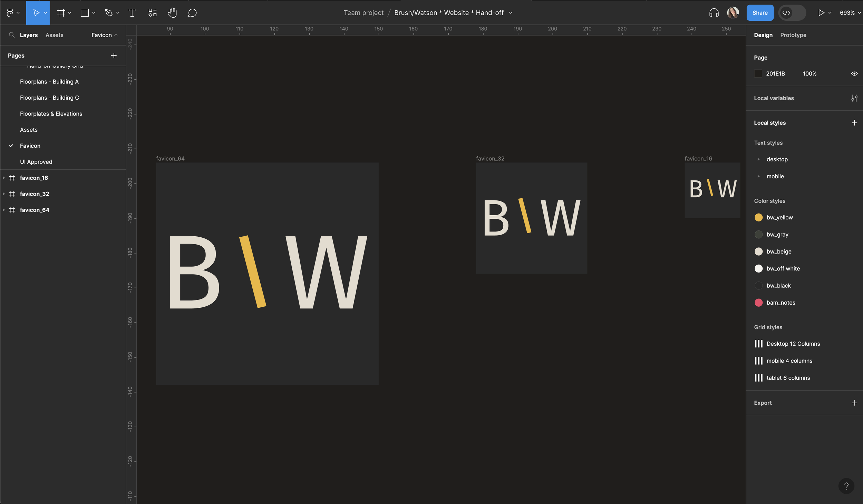Screen dimensions: 863x504
Task: Expand the desktop text styles group
Action: coord(758,159)
